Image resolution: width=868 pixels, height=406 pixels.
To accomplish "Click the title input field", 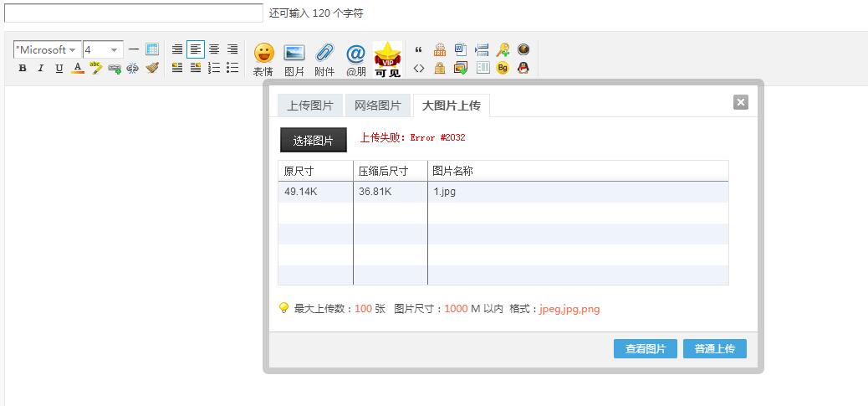I will click(x=134, y=13).
